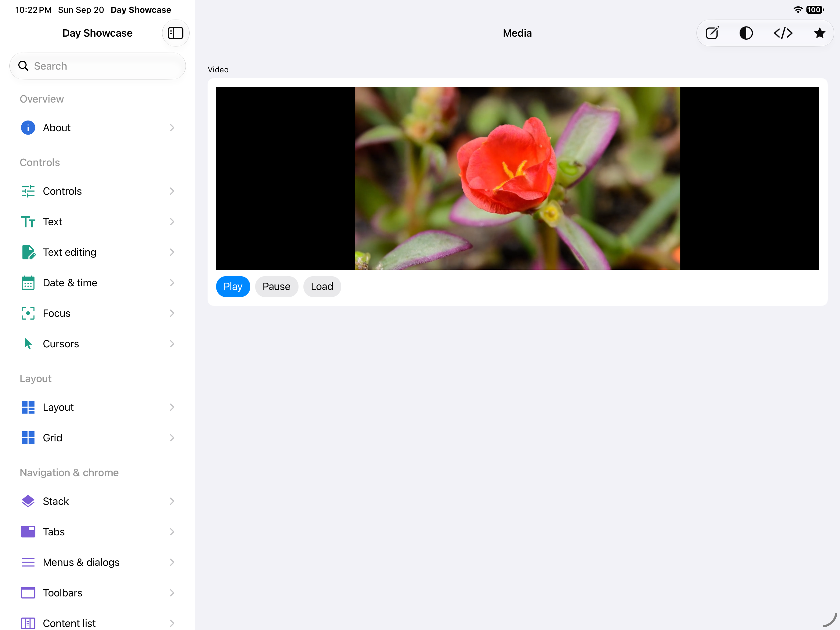Click the Focus target icon
This screenshot has width=840, height=630.
point(28,313)
